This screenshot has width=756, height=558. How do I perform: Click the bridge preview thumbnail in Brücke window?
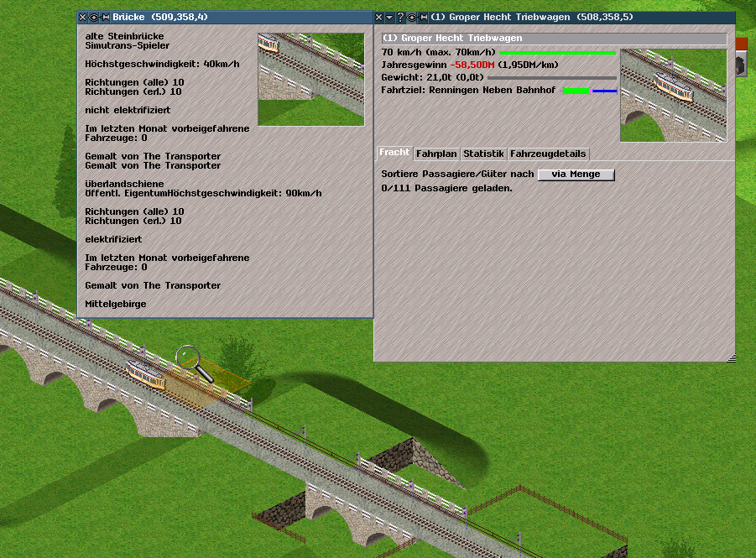click(x=311, y=80)
